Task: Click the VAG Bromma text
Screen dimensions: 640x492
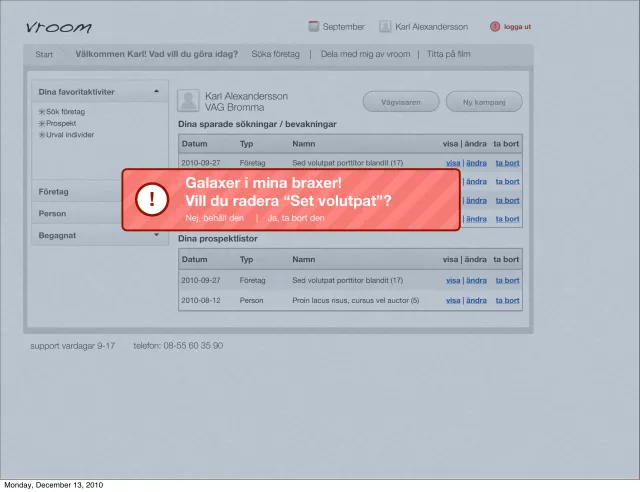Action: click(x=234, y=107)
